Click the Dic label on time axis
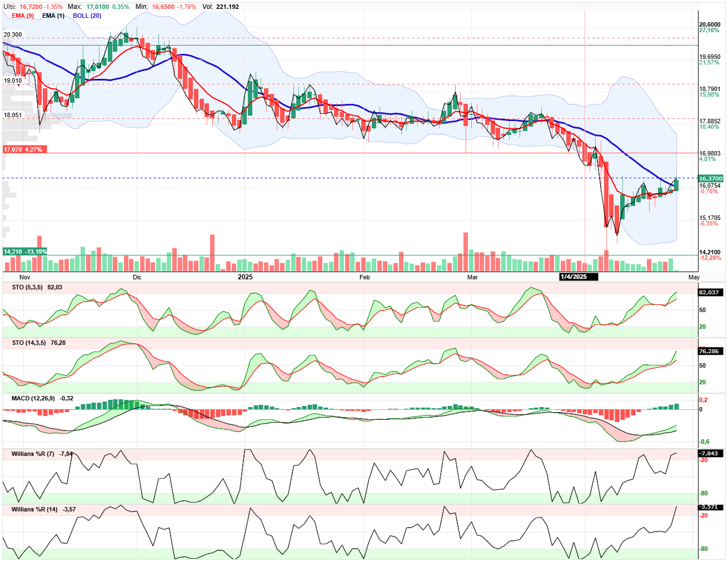Viewport: 728px width, 562px height. tap(137, 277)
